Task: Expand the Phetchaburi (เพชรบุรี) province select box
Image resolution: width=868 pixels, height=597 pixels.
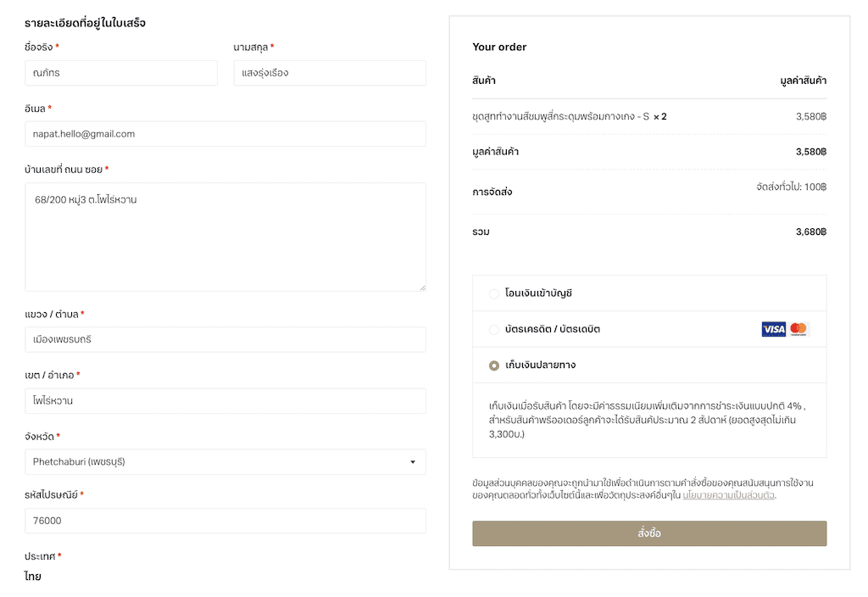Action: click(x=225, y=462)
